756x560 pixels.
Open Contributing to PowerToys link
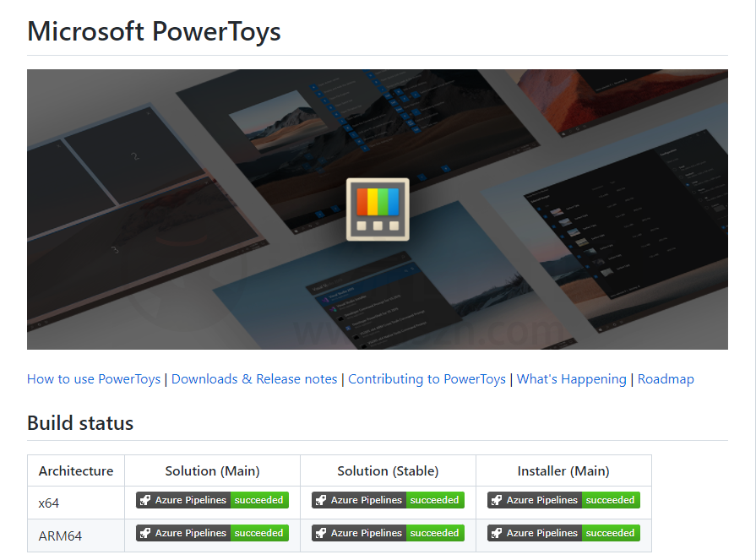pyautogui.click(x=427, y=379)
